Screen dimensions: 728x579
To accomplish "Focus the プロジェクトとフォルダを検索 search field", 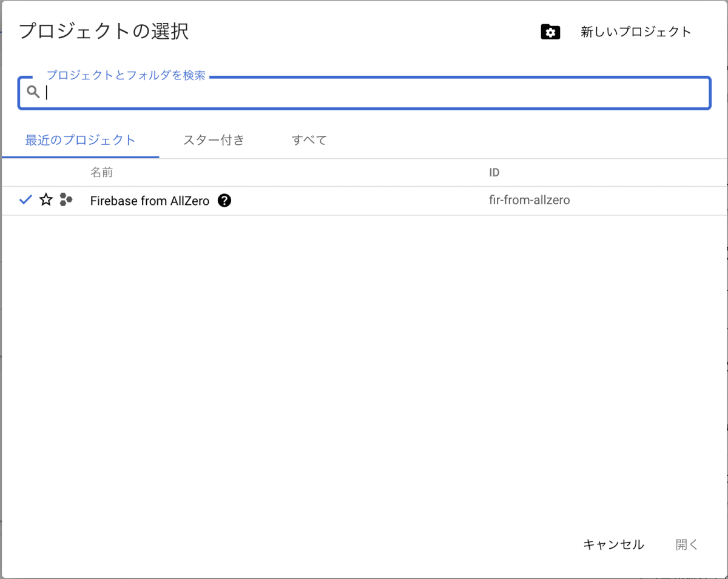I will pyautogui.click(x=364, y=93).
